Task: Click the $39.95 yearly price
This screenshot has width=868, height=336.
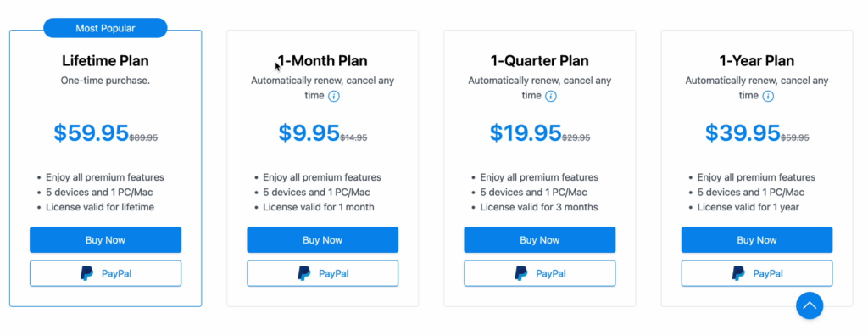Action: (743, 133)
